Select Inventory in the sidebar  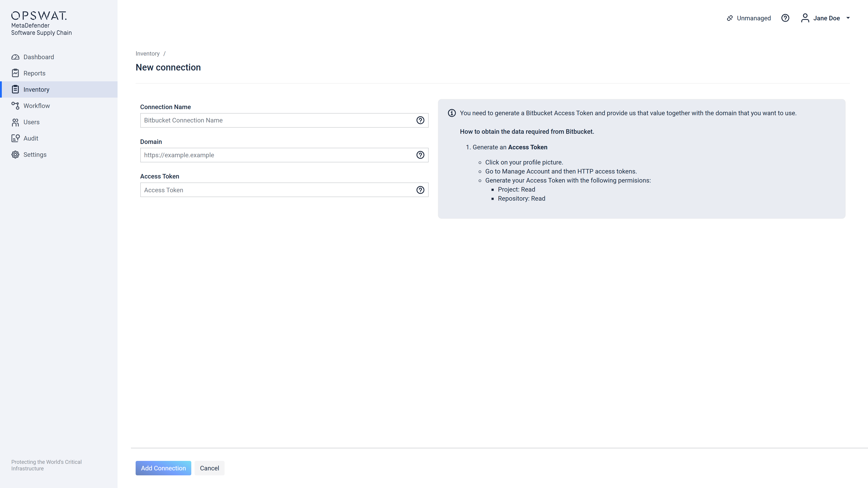coord(36,90)
